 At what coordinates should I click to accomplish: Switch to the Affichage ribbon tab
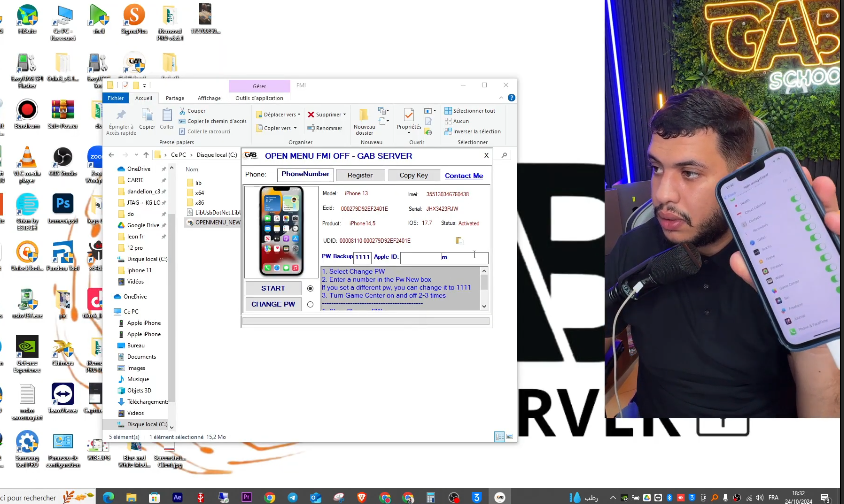coord(209,98)
